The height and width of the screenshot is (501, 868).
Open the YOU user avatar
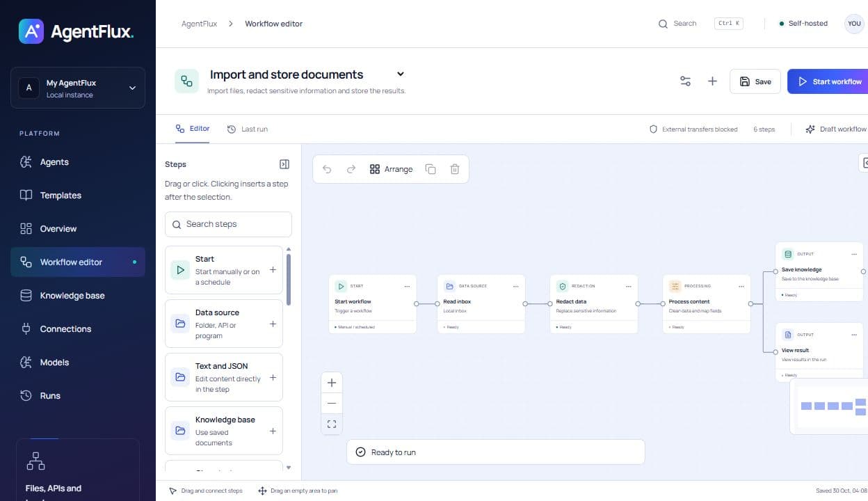pos(854,24)
